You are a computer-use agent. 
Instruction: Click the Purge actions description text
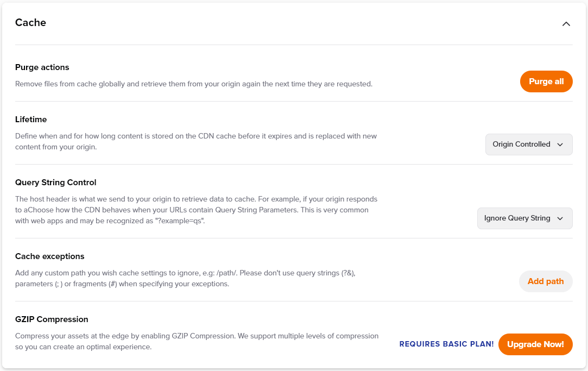(x=193, y=84)
